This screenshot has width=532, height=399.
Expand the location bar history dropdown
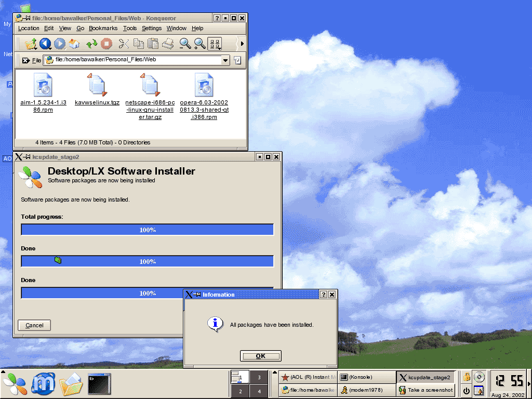tap(225, 60)
